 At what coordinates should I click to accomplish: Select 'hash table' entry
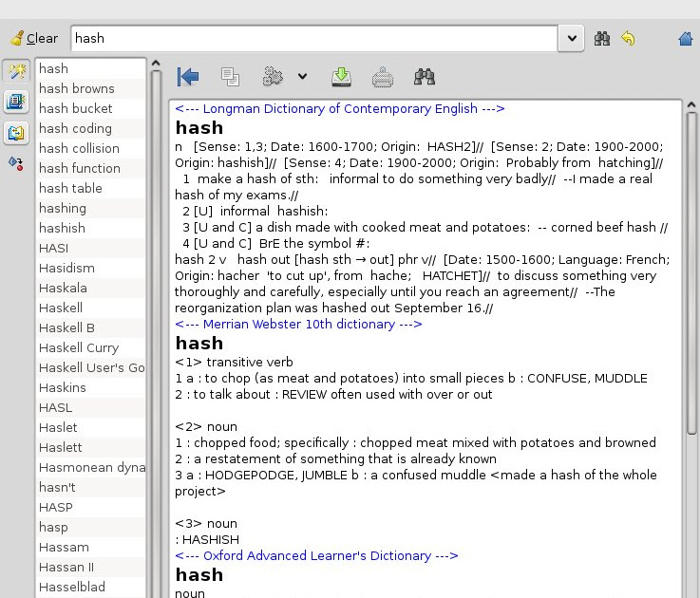click(90, 188)
